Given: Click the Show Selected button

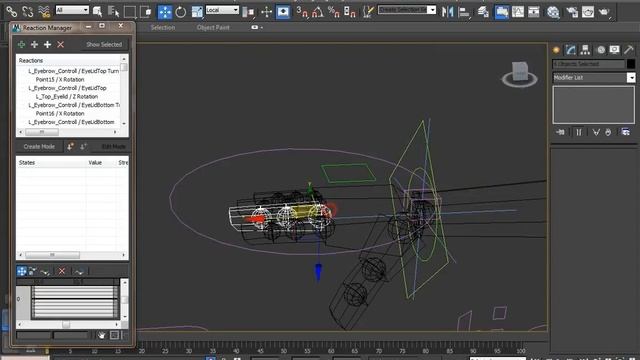Looking at the screenshot, I should pos(104,44).
